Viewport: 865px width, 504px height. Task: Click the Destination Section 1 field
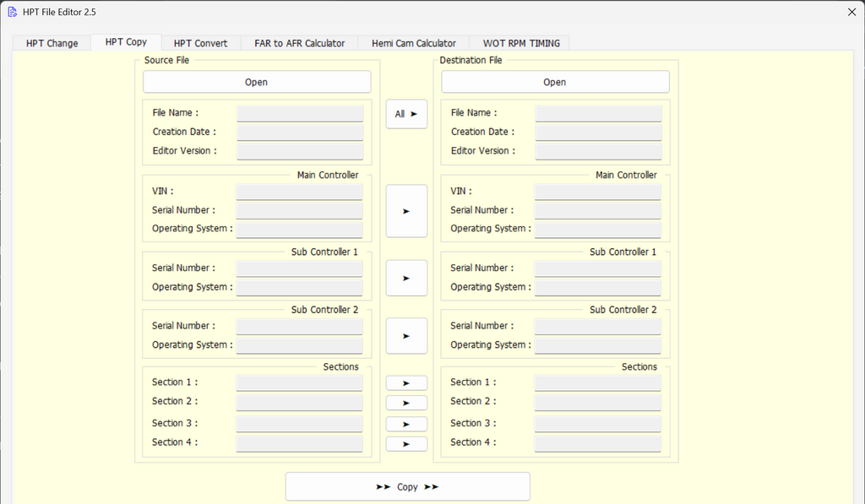[598, 382]
